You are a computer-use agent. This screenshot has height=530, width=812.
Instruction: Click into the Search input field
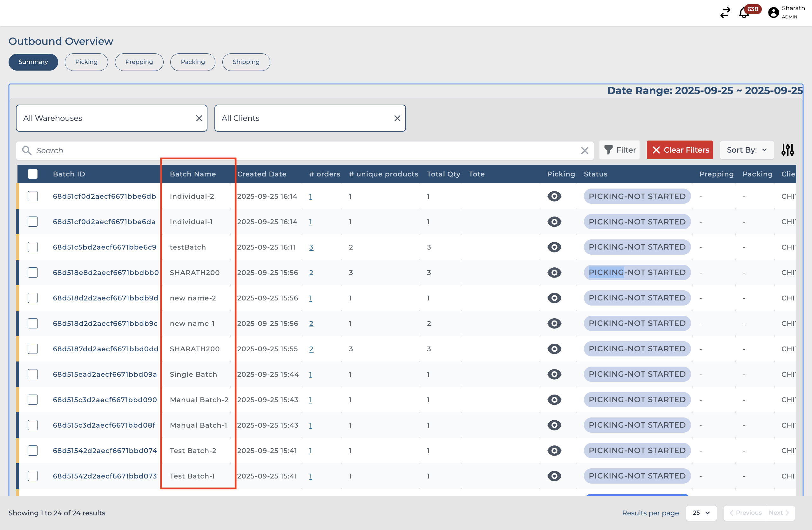300,151
